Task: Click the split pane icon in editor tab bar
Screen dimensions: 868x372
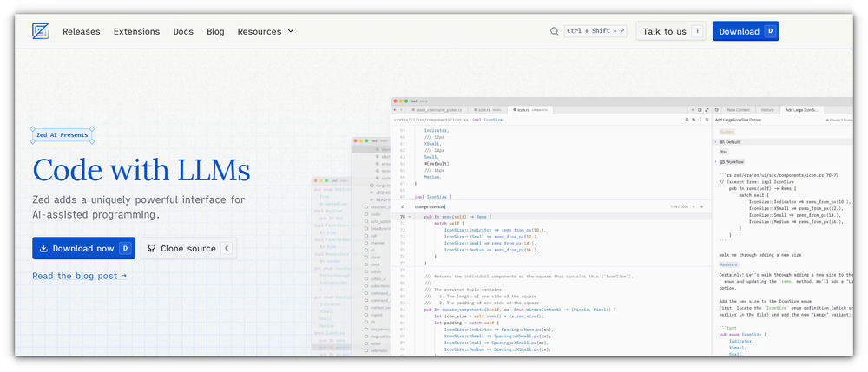Action: (x=700, y=110)
